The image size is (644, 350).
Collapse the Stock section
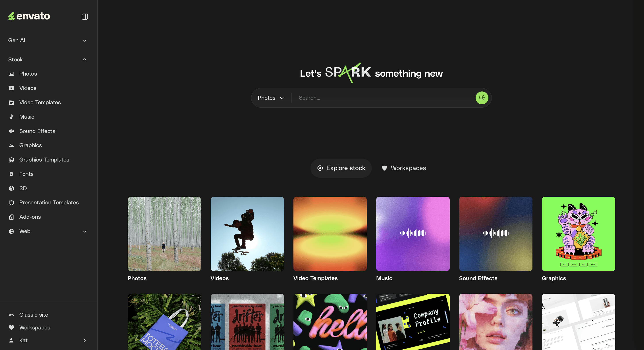85,59
